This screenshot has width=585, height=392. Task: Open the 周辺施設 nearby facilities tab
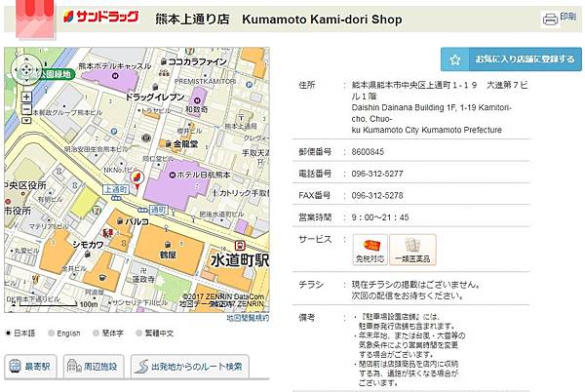click(94, 367)
